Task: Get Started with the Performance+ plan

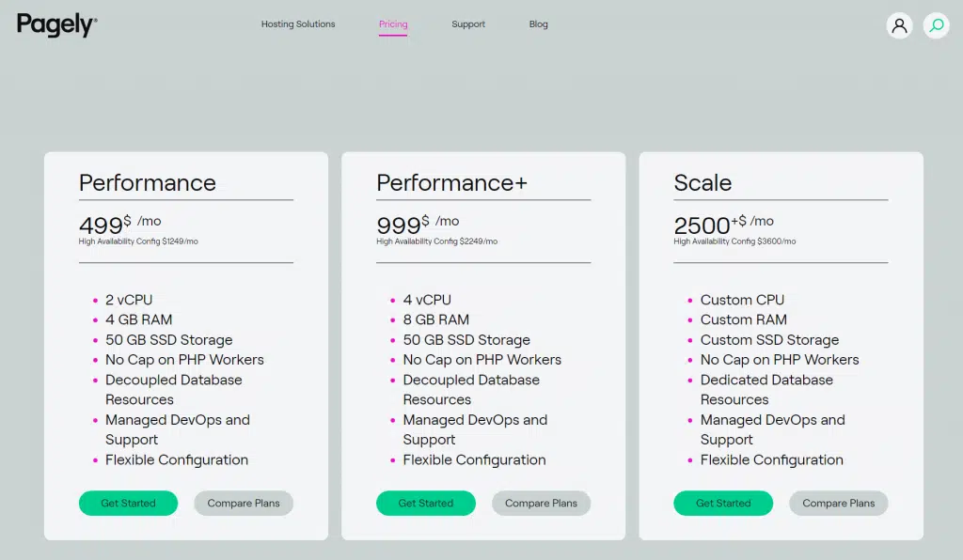Action: point(426,503)
